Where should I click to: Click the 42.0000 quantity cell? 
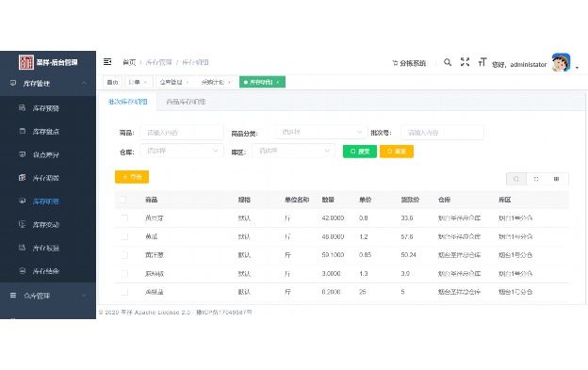333,218
